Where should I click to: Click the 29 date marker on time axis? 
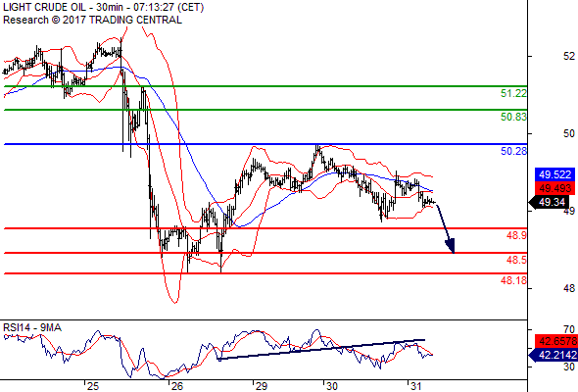261,386
